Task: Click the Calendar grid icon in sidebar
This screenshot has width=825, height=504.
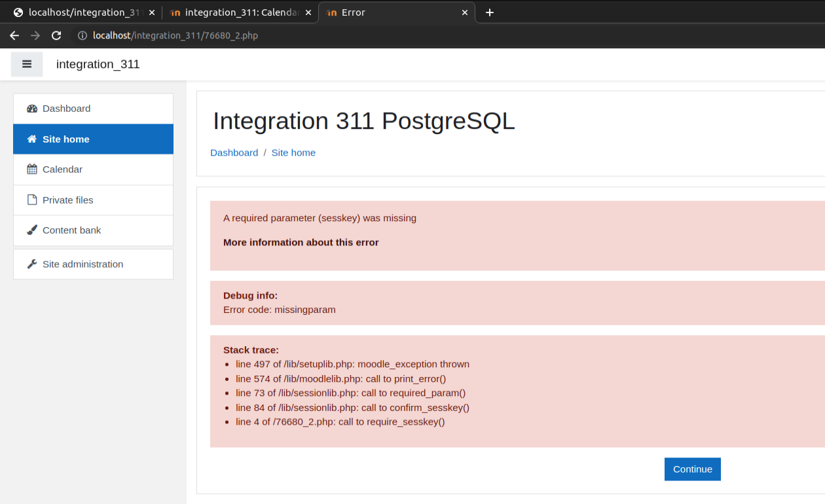Action: coord(32,170)
